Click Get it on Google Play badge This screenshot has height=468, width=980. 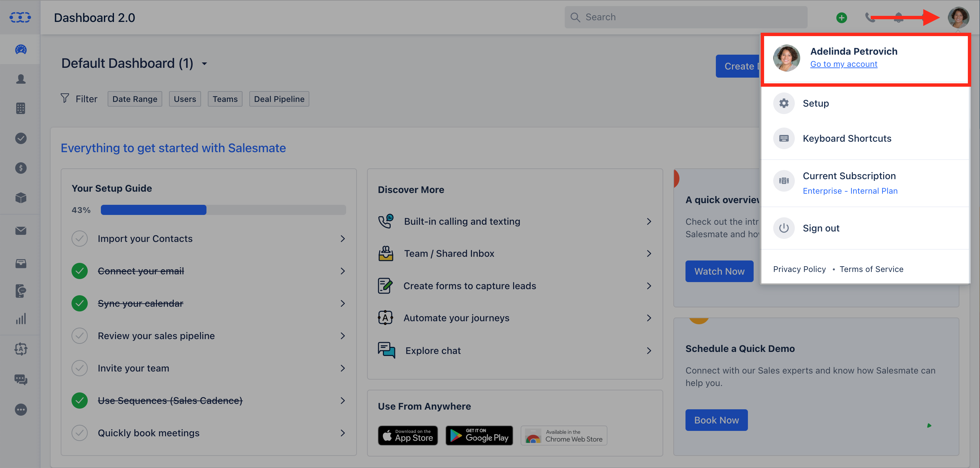pos(479,435)
